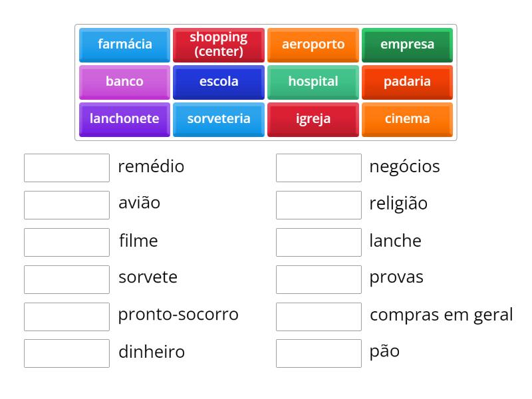The height and width of the screenshot is (399, 532).
Task: Click the answer box beside compras em geral
Action: pyautogui.click(x=318, y=316)
